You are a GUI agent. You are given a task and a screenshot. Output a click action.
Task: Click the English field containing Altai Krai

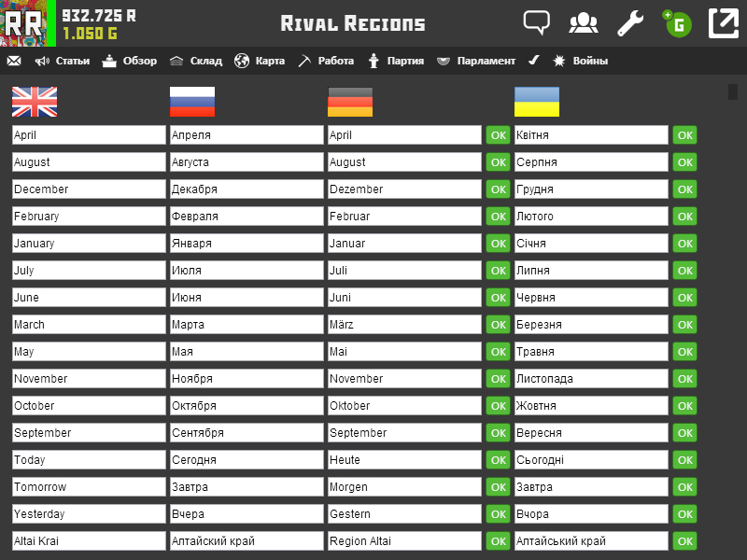tap(89, 541)
